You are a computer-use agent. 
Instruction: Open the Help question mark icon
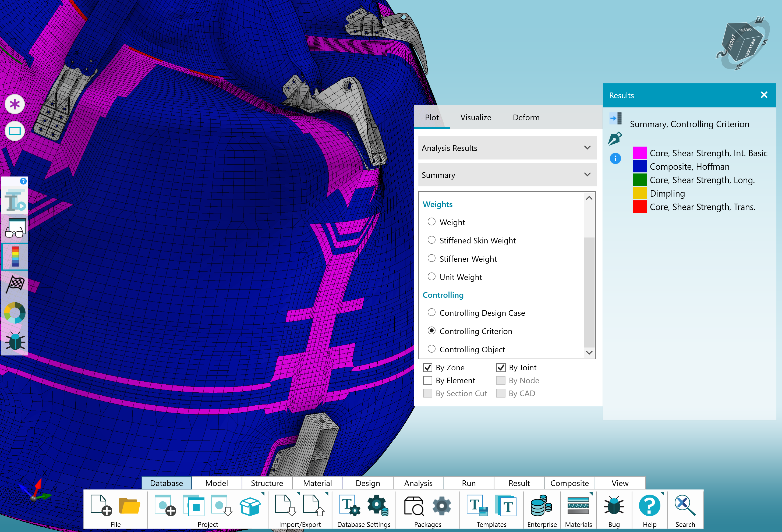pyautogui.click(x=649, y=505)
